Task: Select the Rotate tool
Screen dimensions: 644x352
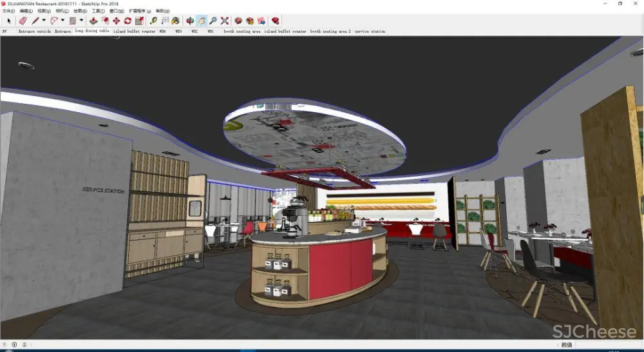Action: 128,21
